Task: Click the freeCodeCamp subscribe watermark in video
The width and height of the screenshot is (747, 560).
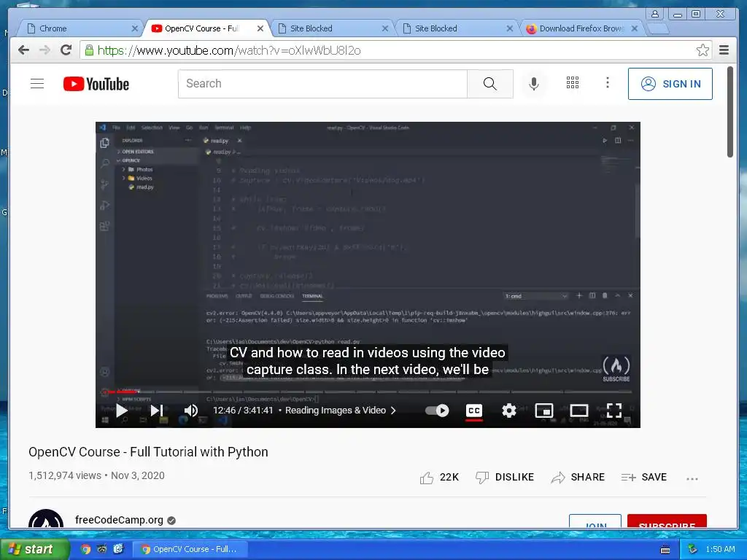Action: coord(616,369)
